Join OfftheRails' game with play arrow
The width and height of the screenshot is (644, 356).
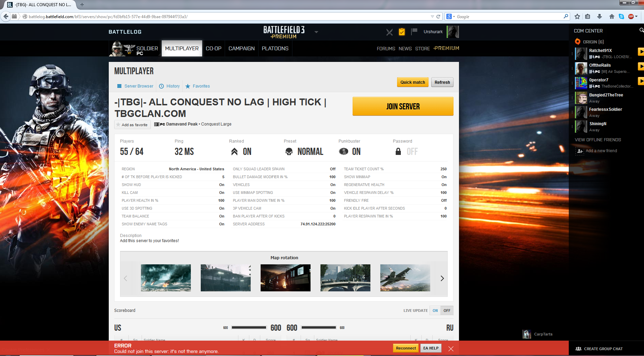point(641,66)
